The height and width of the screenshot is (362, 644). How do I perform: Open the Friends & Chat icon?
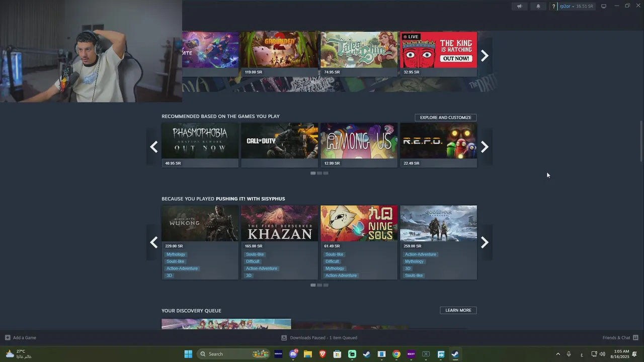click(635, 337)
